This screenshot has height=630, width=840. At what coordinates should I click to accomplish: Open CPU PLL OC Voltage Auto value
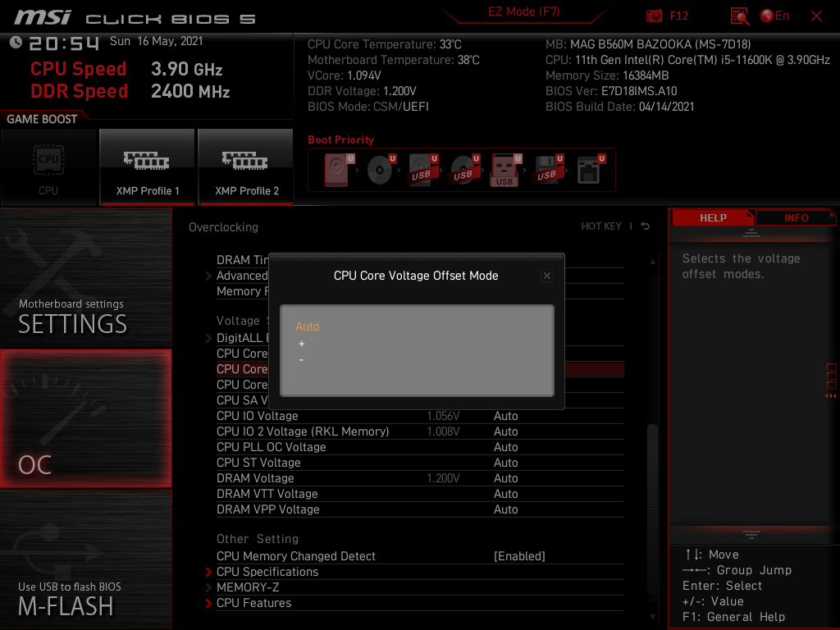click(x=505, y=447)
